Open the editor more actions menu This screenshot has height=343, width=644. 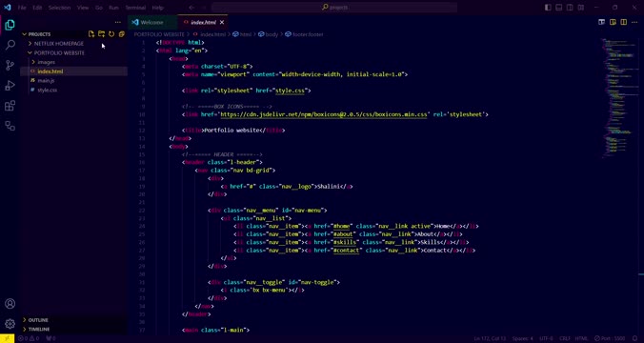click(x=634, y=22)
